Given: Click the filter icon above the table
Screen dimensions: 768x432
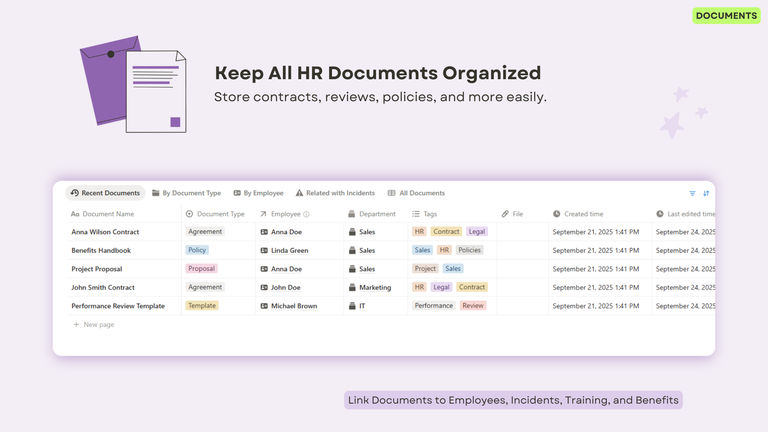Looking at the screenshot, I should (692, 193).
